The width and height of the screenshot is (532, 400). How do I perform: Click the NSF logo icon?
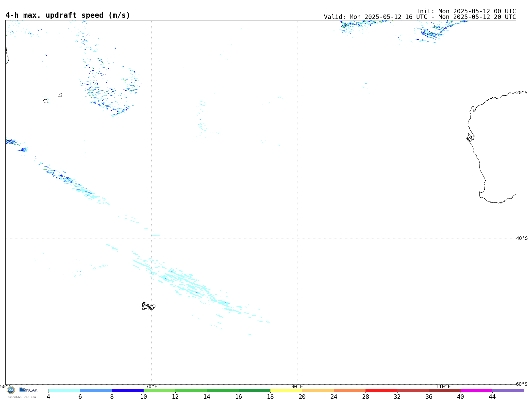[x=11, y=390]
